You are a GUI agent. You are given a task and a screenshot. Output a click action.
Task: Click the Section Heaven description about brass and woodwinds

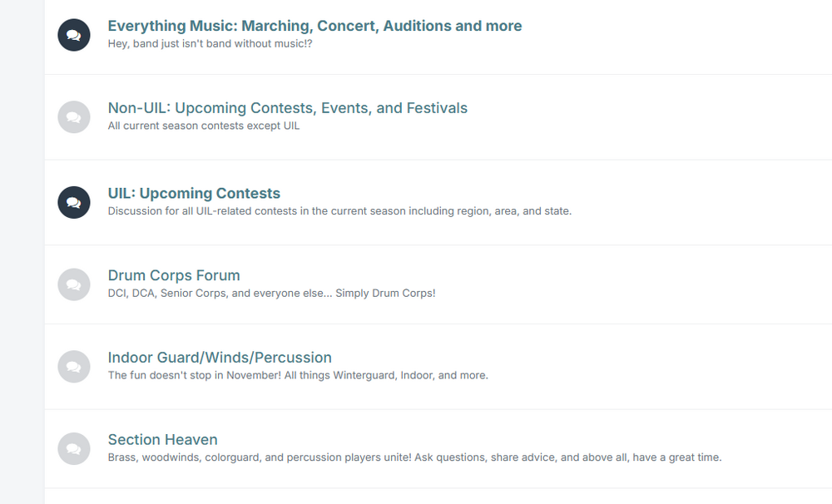[x=414, y=457]
